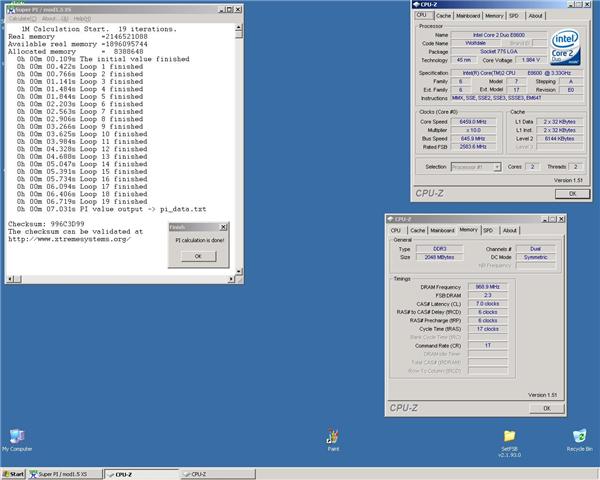Click Super PI vertical scrollbar down arrow

239,271
